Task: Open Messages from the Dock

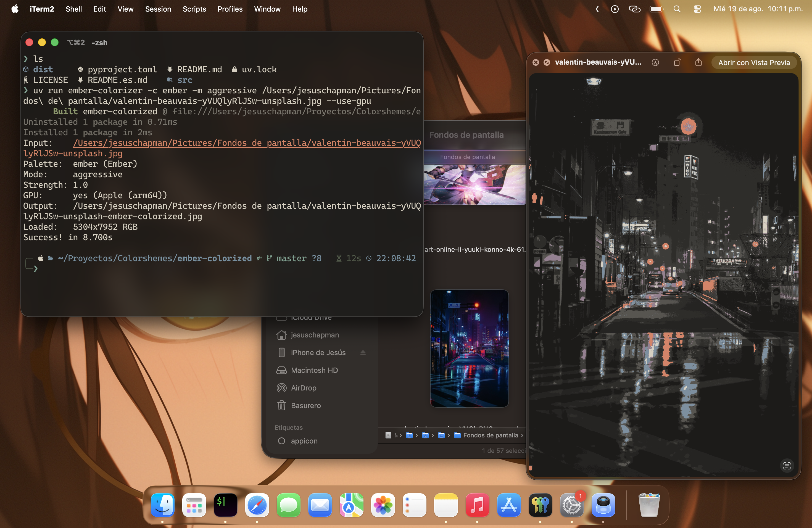Action: [288, 505]
